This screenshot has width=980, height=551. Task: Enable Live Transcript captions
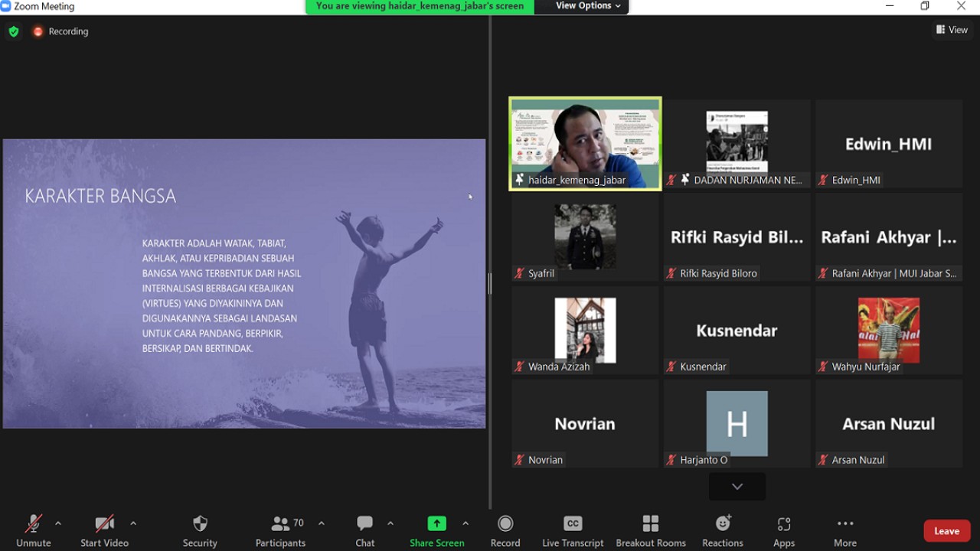point(573,524)
